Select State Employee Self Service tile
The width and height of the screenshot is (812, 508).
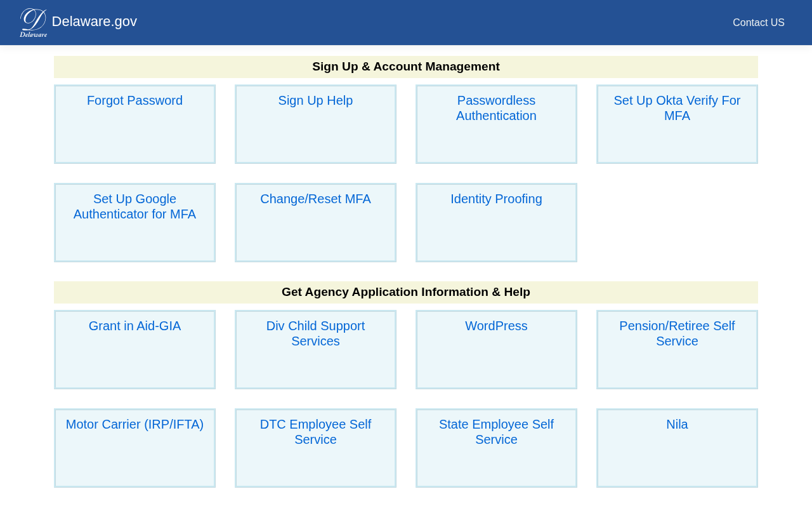coord(496,432)
